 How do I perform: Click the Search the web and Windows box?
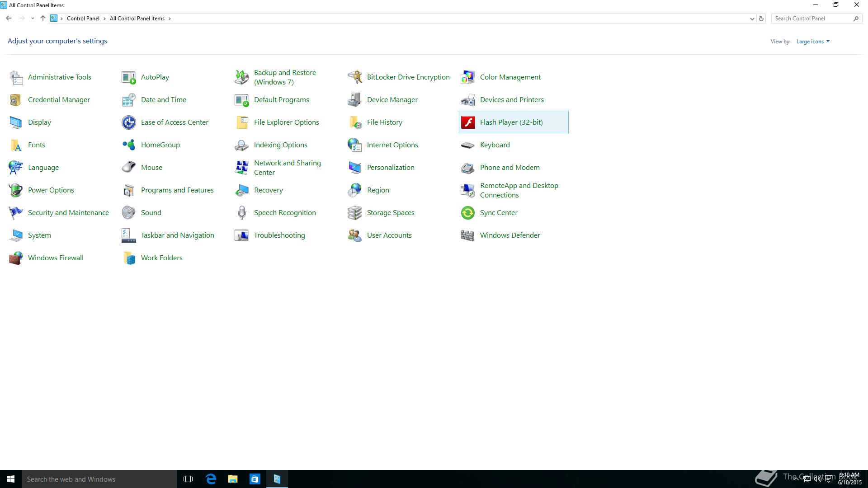pyautogui.click(x=99, y=479)
